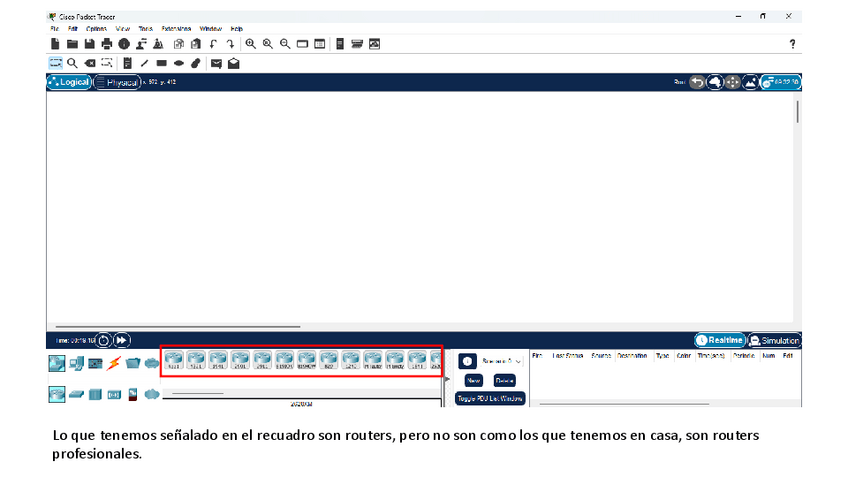Click the Toggle PDU List Window button
The image size is (848, 477).
(490, 398)
